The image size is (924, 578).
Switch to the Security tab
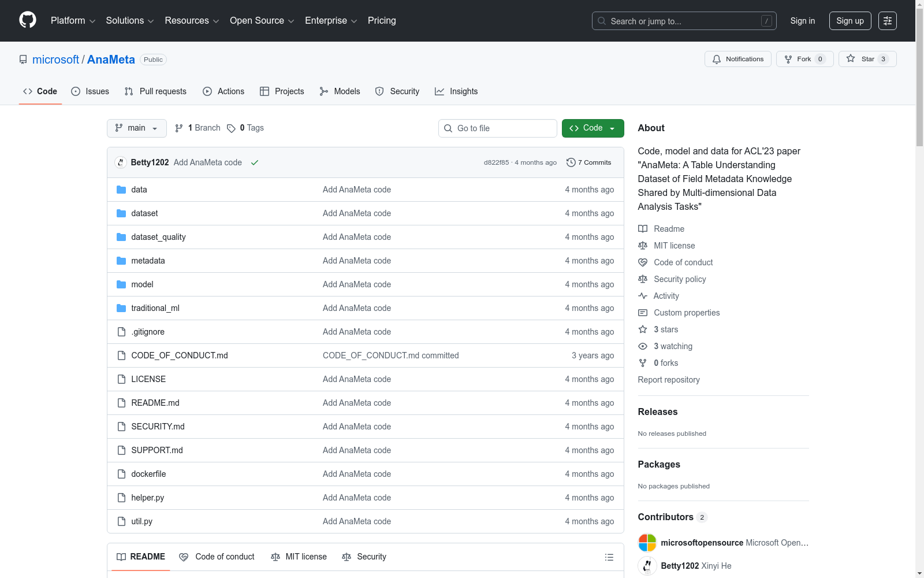(x=397, y=91)
